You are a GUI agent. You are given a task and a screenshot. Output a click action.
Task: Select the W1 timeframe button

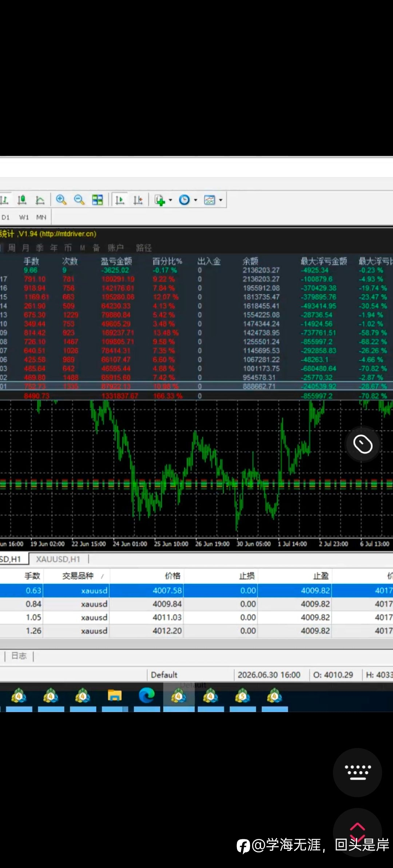[x=24, y=217]
